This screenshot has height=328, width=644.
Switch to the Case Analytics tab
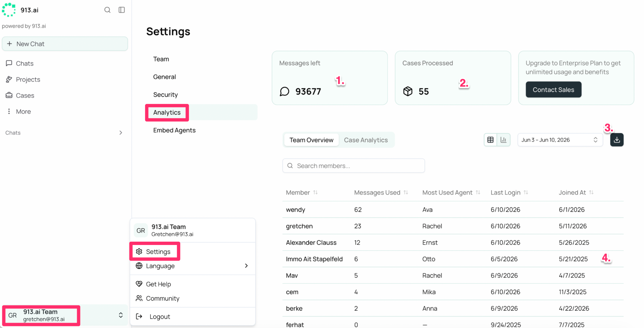click(x=366, y=140)
